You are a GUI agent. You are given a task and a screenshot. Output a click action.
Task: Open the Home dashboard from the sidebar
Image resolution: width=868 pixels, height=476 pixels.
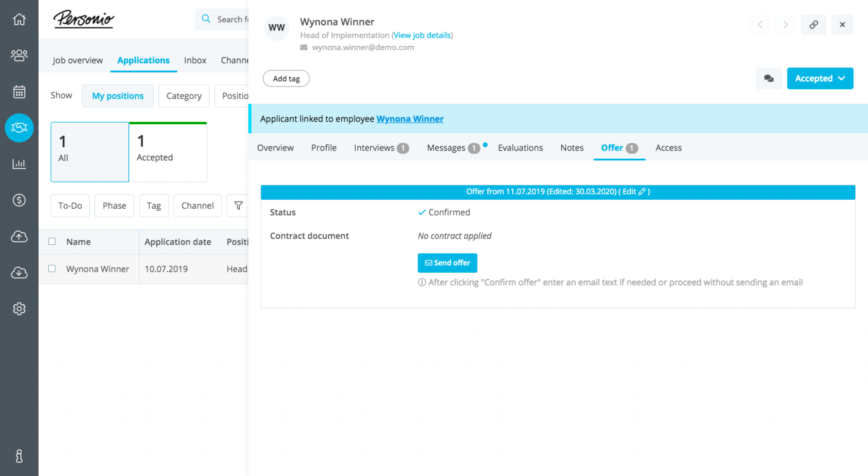point(19,19)
